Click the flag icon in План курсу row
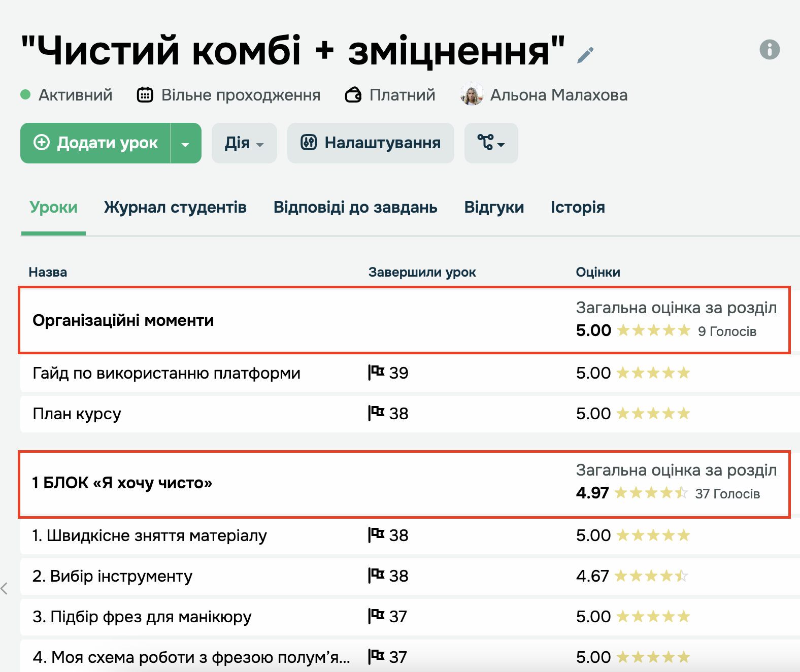 [376, 413]
